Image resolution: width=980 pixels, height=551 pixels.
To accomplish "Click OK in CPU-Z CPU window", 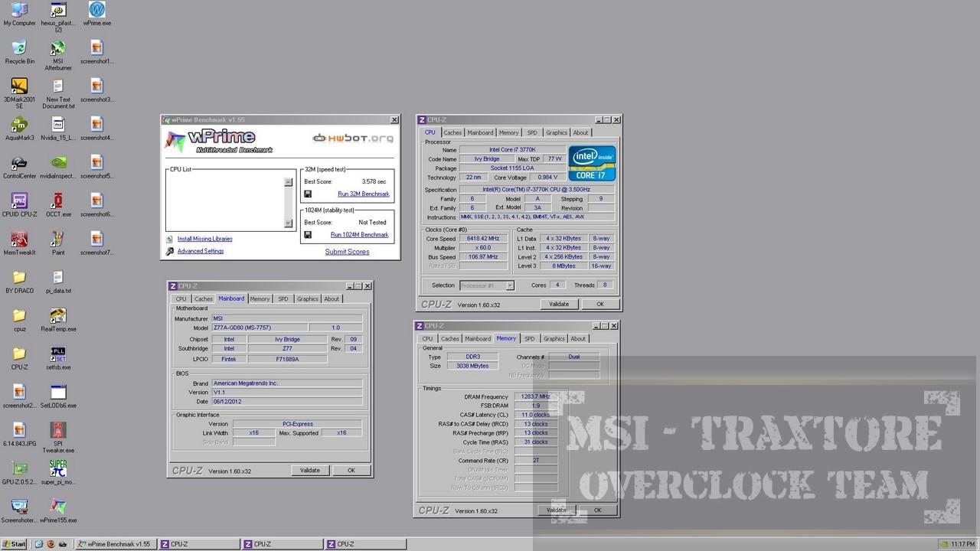I will click(x=599, y=304).
